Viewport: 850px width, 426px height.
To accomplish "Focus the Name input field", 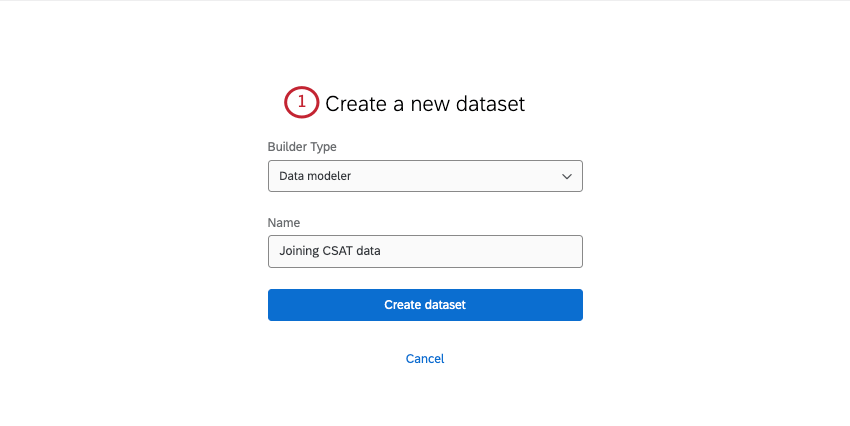I will pos(425,251).
